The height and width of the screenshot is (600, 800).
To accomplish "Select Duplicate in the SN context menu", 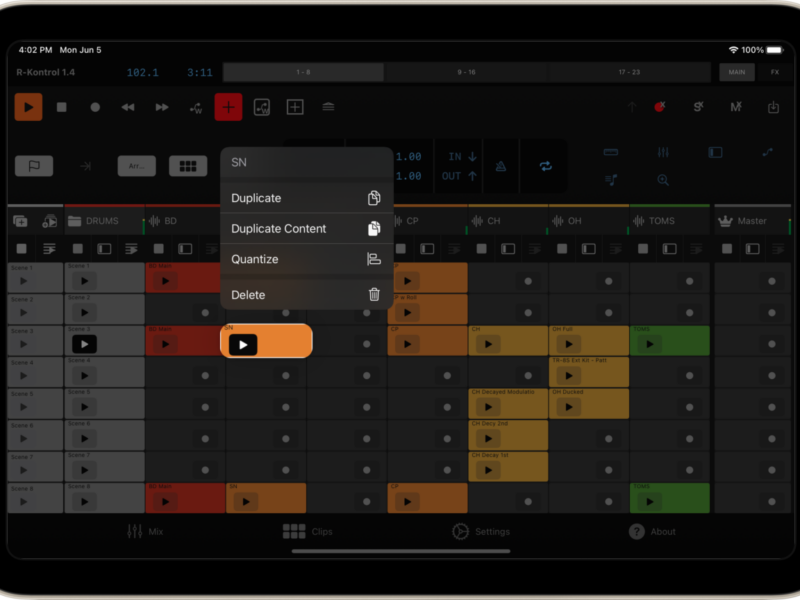I will [x=307, y=198].
